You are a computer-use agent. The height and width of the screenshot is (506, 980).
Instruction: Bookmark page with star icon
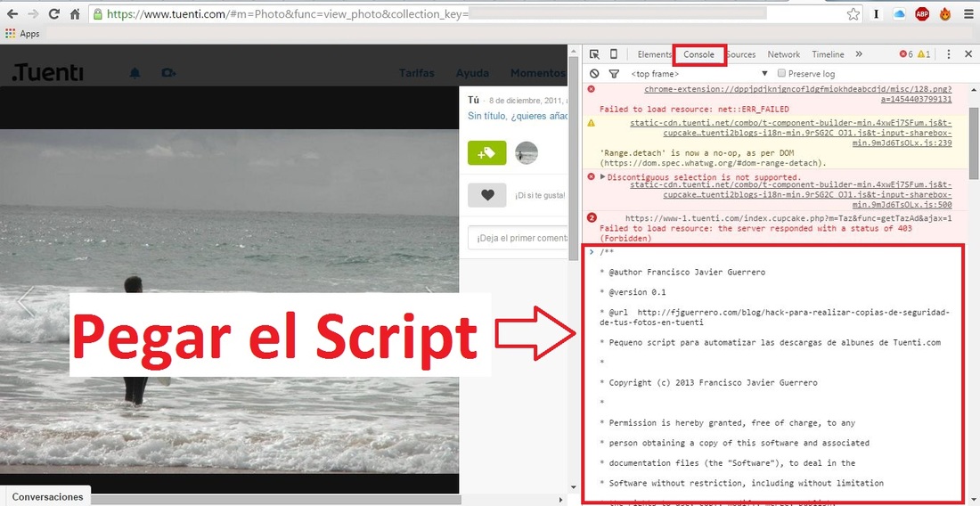coord(853,14)
